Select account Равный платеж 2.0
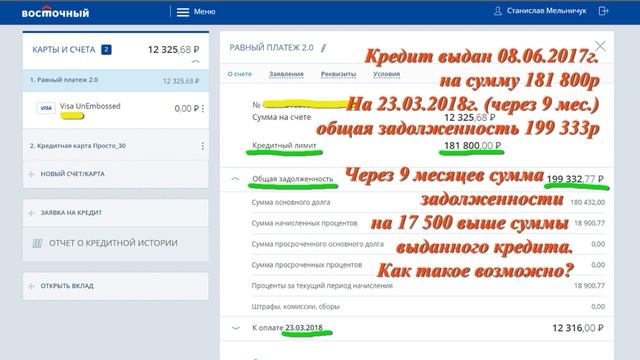This screenshot has width=640, height=360. click(x=116, y=80)
